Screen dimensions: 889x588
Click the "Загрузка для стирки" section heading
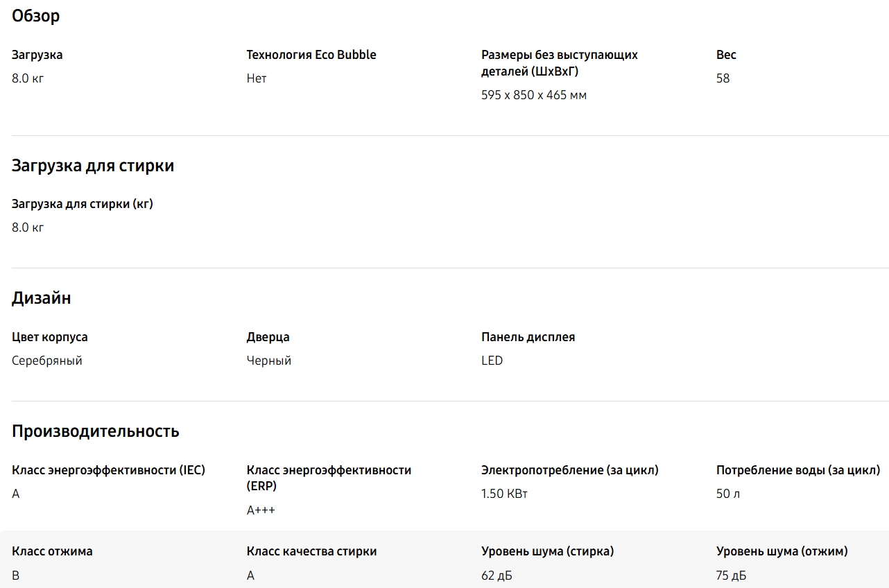[x=93, y=166]
